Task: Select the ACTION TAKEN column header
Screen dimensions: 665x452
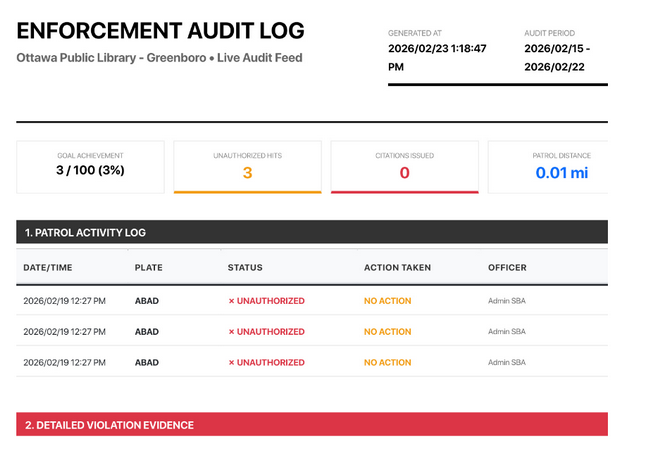Action: tap(398, 268)
